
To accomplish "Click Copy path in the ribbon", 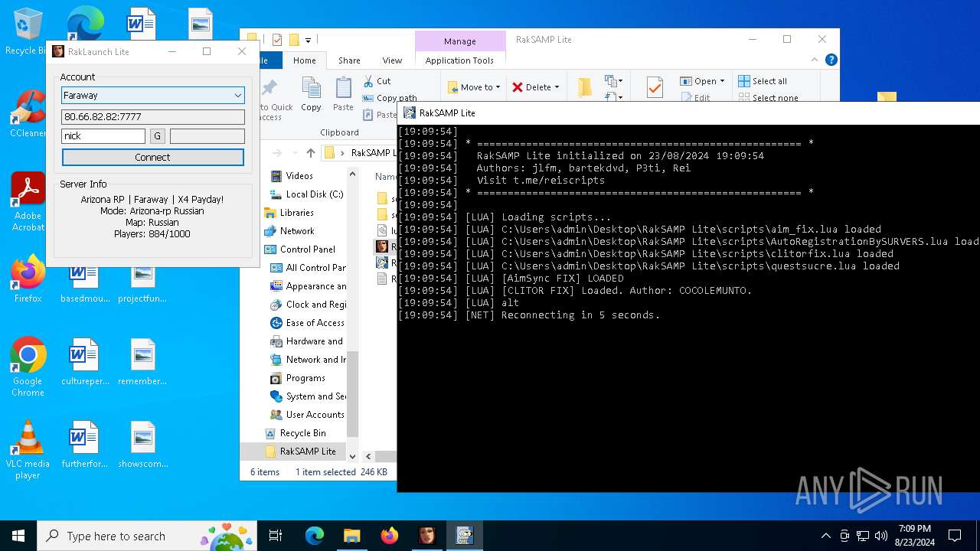I will [x=389, y=98].
